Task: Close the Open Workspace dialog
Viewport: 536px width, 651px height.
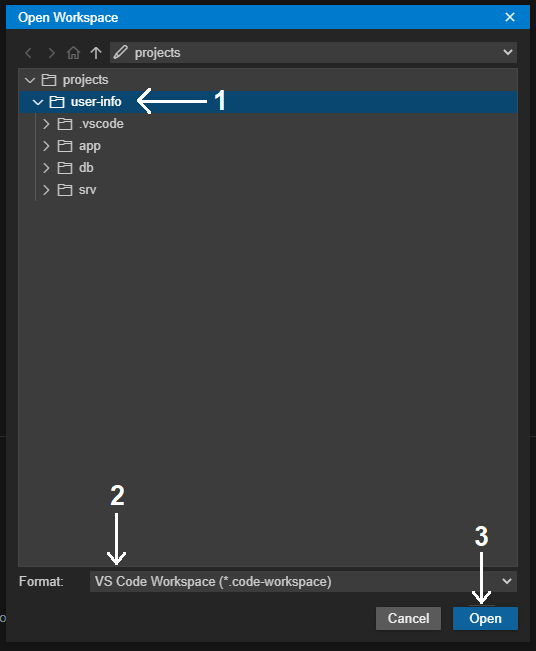Action: tap(510, 17)
